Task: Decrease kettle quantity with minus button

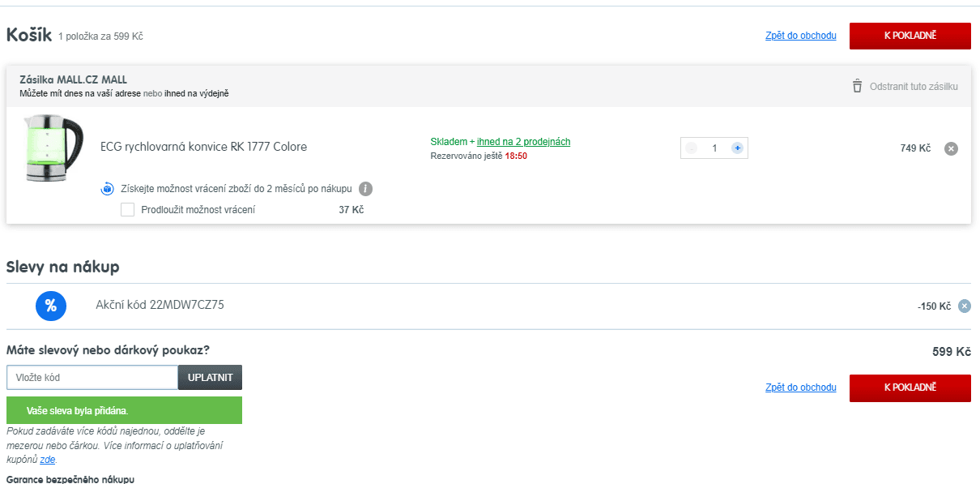Action: pyautogui.click(x=691, y=148)
